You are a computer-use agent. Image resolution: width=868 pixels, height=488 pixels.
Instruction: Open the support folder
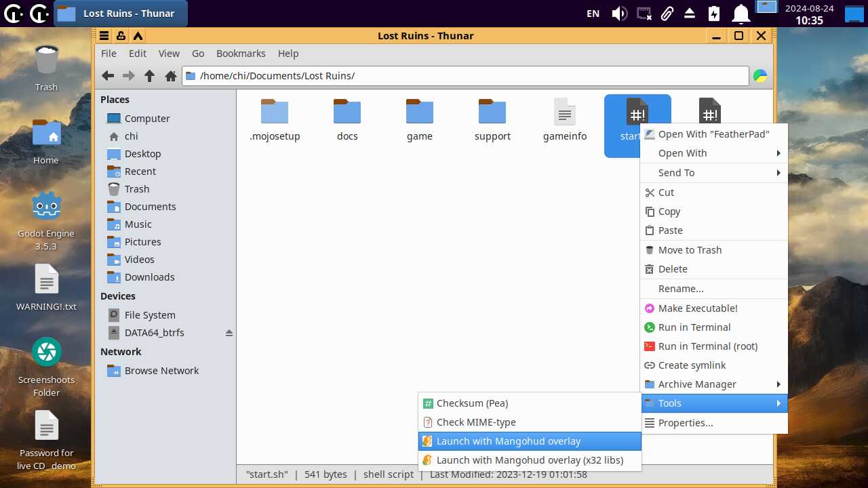[492, 120]
